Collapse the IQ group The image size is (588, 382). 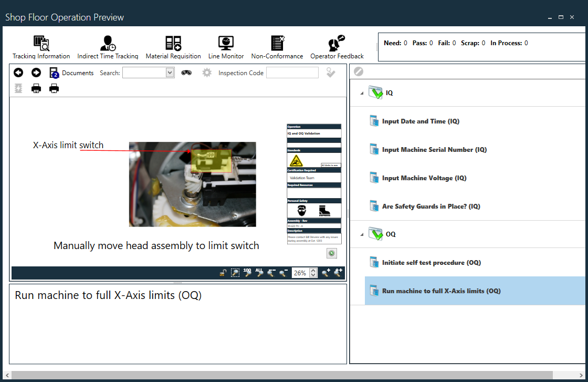point(361,93)
